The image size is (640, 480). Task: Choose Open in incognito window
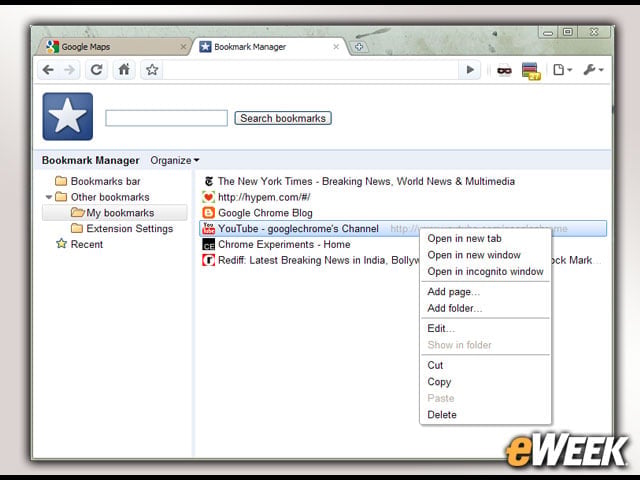tap(485, 271)
